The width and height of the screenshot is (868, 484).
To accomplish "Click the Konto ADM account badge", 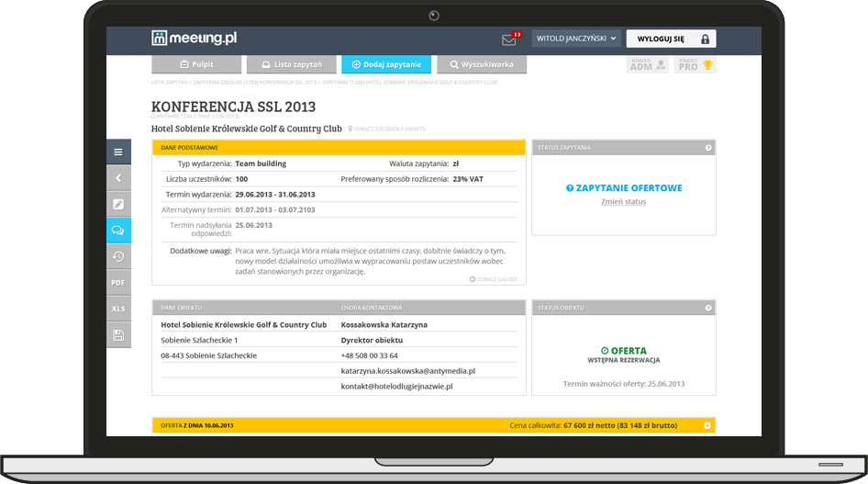I will (x=648, y=65).
